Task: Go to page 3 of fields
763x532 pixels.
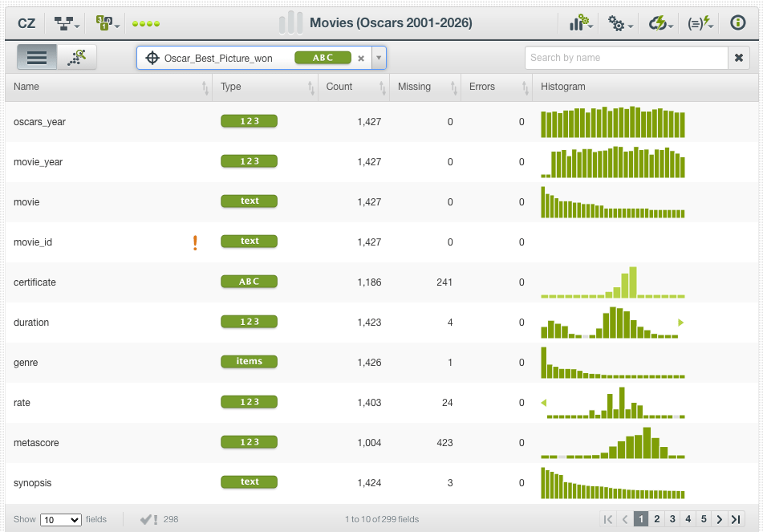Action: [x=672, y=518]
